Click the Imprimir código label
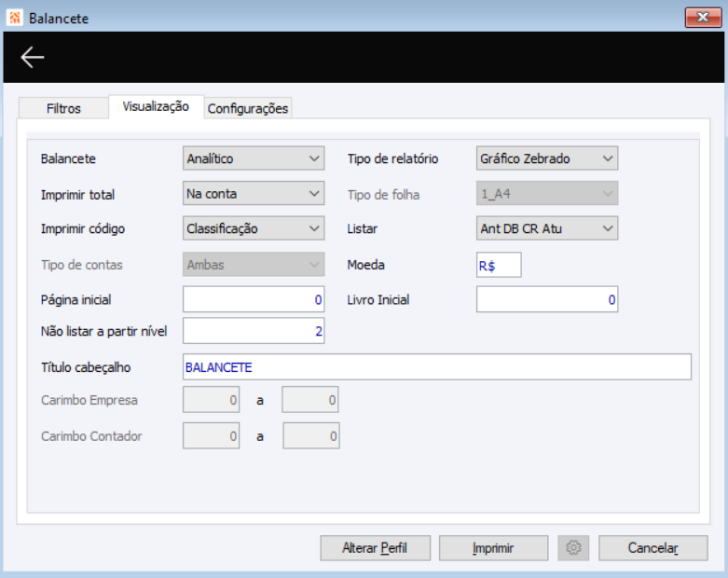728x578 pixels. point(83,229)
